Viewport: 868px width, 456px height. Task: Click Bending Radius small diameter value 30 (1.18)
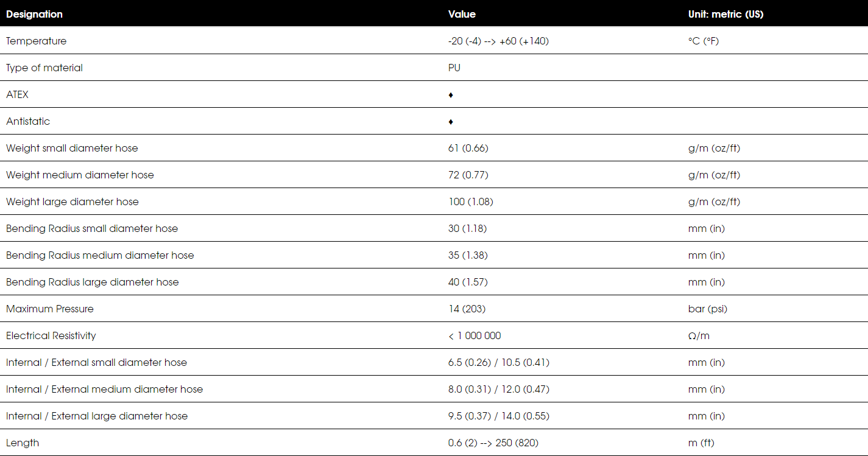point(467,228)
